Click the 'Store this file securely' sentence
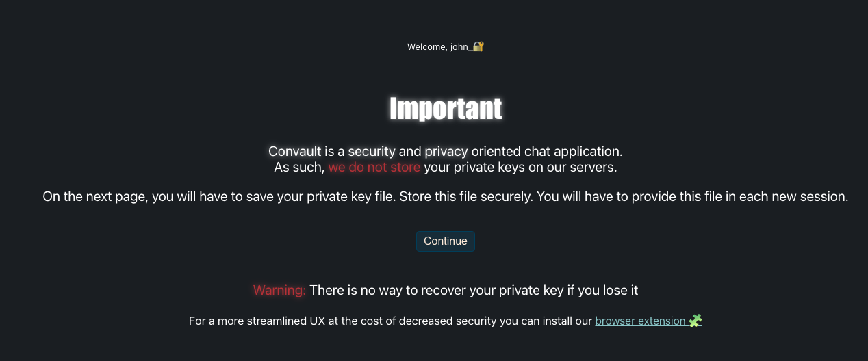Image resolution: width=868 pixels, height=361 pixels. tap(465, 196)
